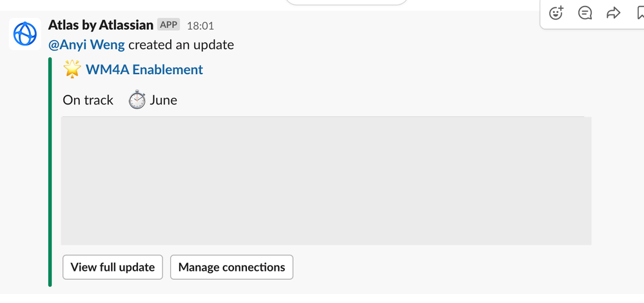Open the @Anyi Weng mention profile

point(86,44)
